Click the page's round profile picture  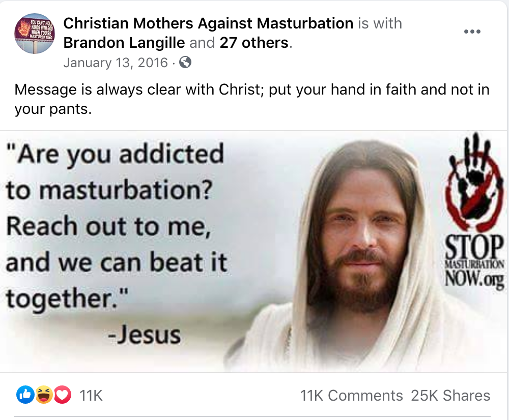(x=35, y=34)
